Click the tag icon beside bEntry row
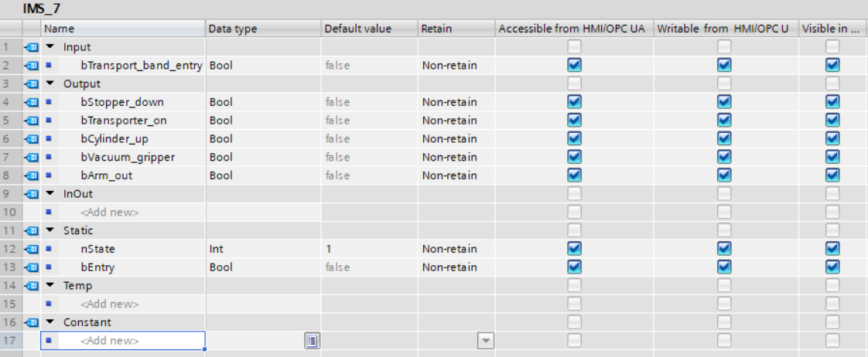The image size is (868, 357). 32,267
